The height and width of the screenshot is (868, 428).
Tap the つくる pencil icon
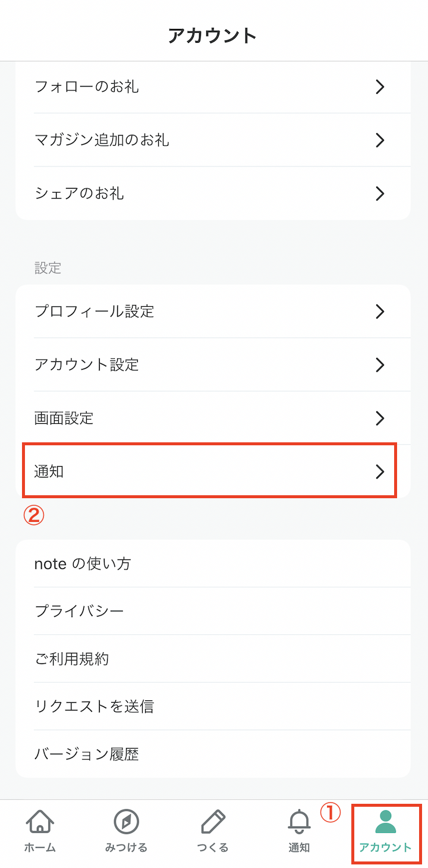tap(213, 822)
